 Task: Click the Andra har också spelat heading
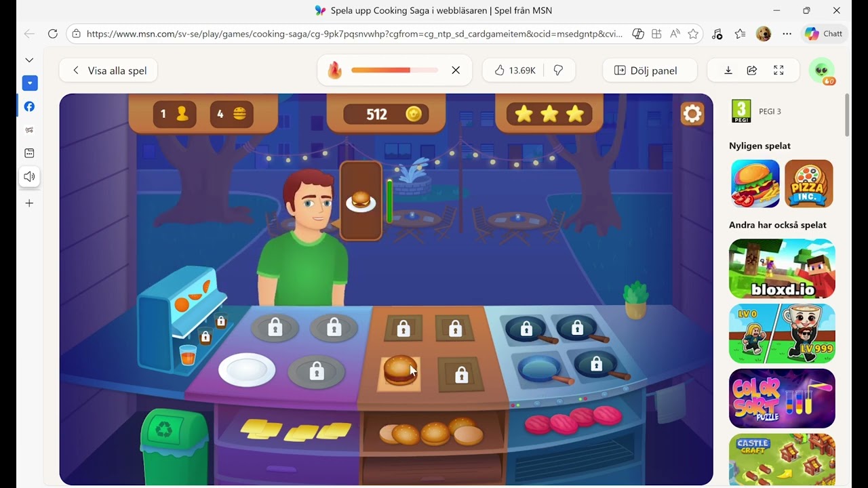coord(778,225)
